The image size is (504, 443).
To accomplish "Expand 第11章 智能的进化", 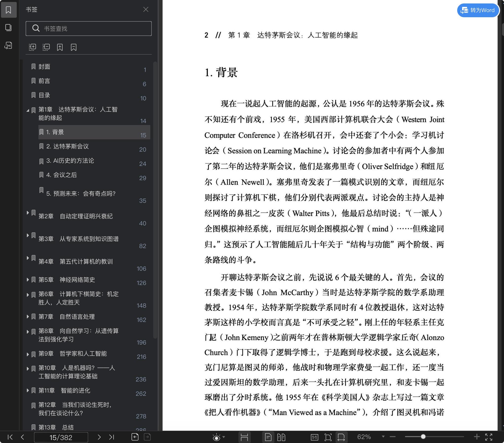I will tap(28, 390).
